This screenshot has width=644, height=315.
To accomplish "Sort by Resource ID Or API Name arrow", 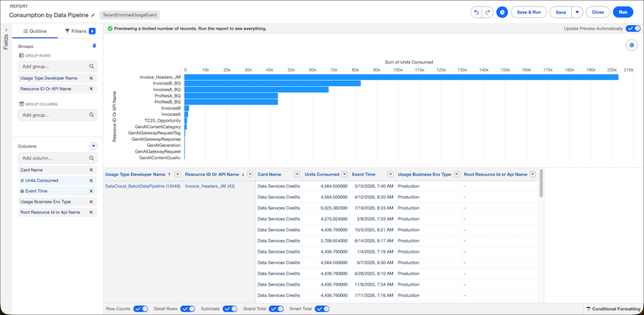I will point(243,175).
